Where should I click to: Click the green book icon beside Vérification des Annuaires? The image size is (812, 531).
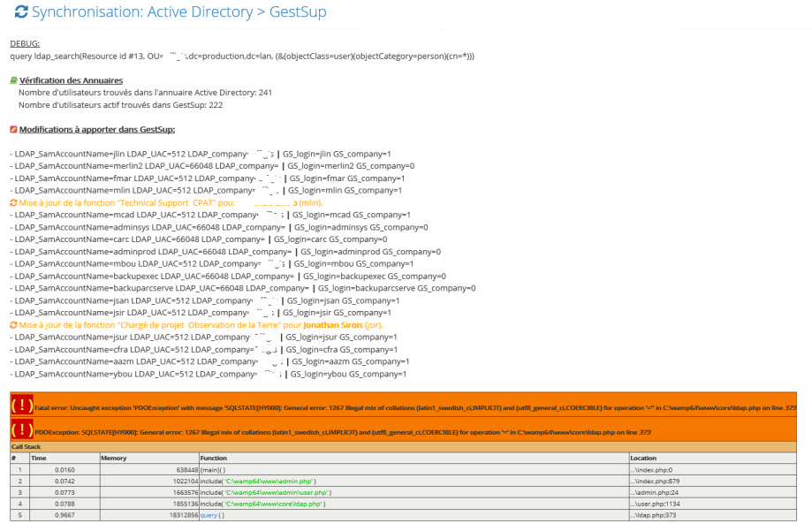coord(13,80)
